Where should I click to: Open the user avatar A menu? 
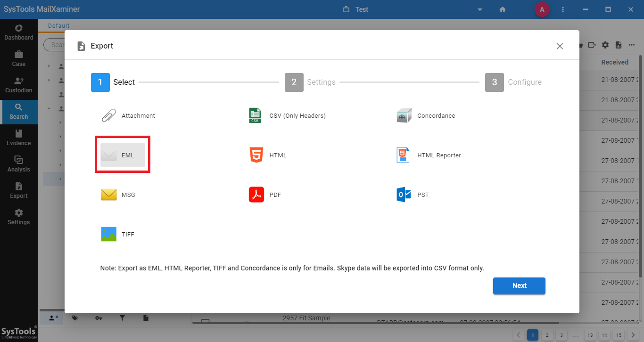542,9
